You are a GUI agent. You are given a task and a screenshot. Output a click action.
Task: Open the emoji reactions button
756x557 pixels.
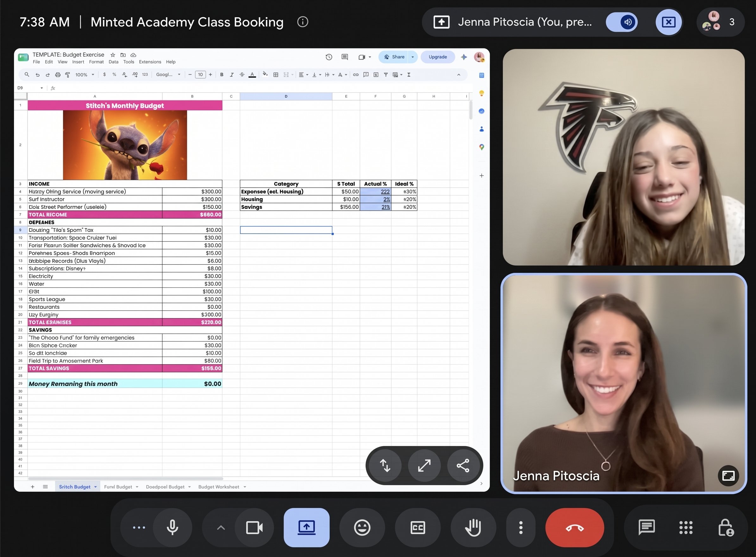click(x=362, y=528)
